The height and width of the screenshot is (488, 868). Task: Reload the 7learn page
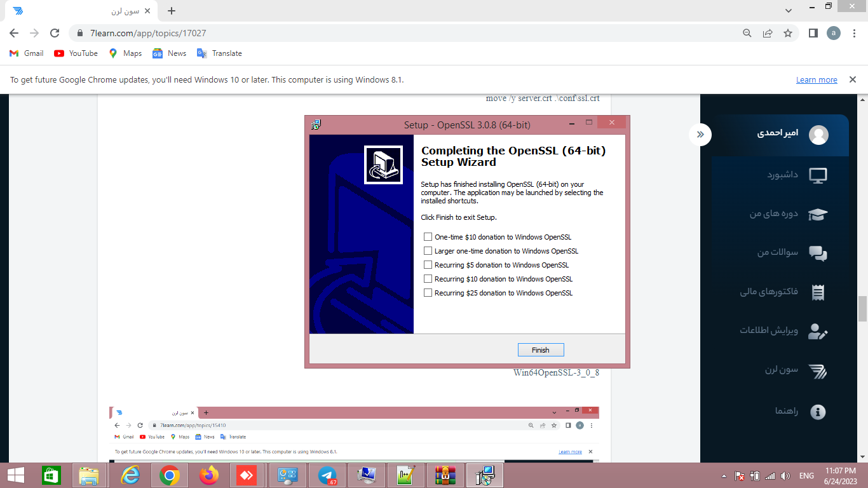(55, 33)
